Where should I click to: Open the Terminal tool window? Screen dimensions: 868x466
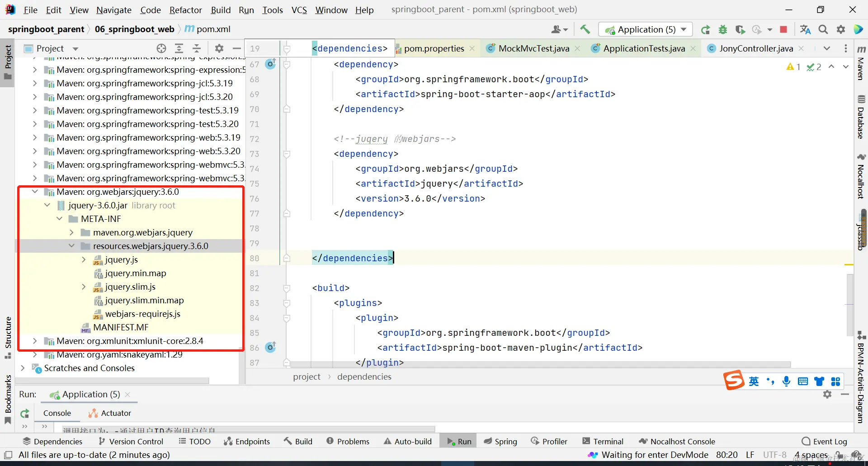point(603,442)
